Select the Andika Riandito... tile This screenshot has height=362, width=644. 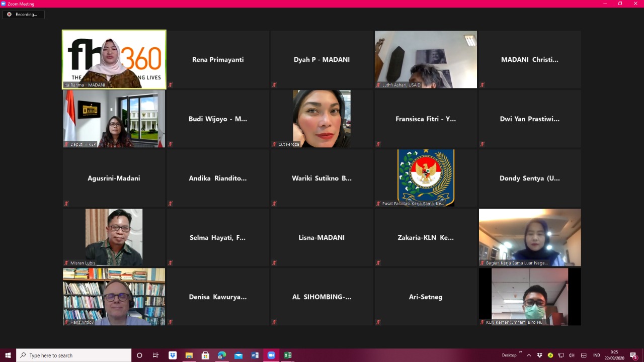(x=218, y=178)
